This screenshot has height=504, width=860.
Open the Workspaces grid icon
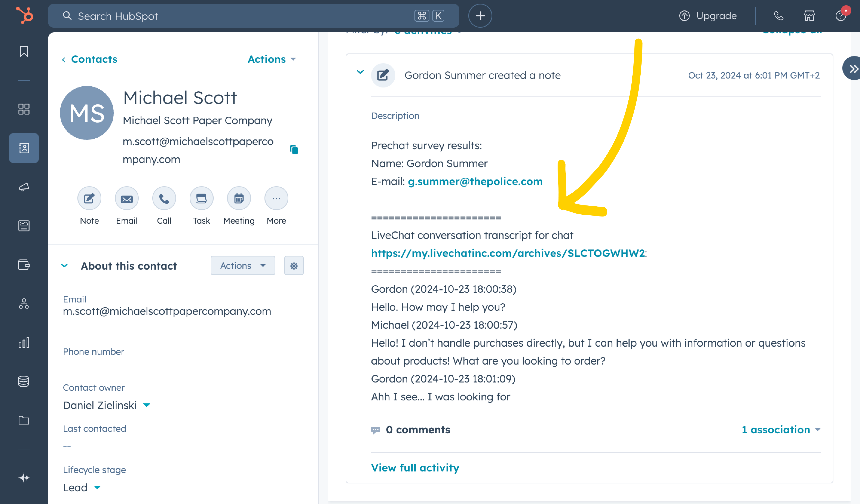[24, 109]
